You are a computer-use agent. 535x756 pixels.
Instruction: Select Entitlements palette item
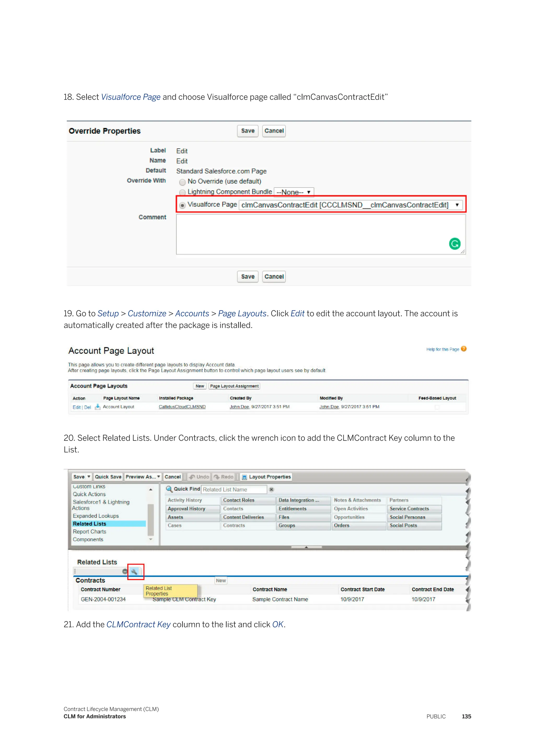(x=303, y=509)
